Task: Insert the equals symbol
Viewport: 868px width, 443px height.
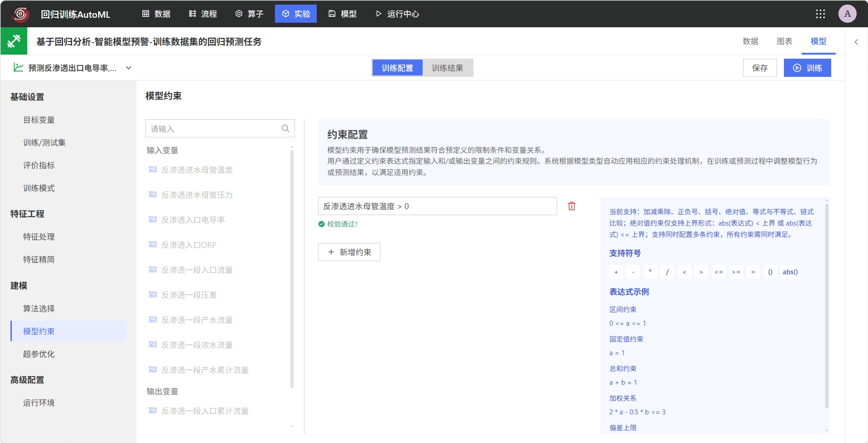Action: click(x=753, y=272)
